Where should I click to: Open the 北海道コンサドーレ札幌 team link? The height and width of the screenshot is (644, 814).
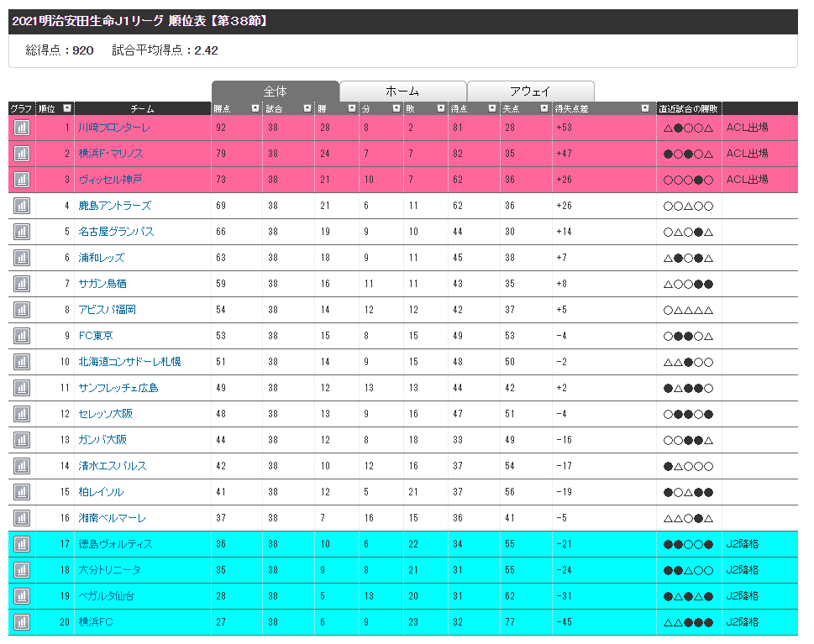click(x=129, y=362)
